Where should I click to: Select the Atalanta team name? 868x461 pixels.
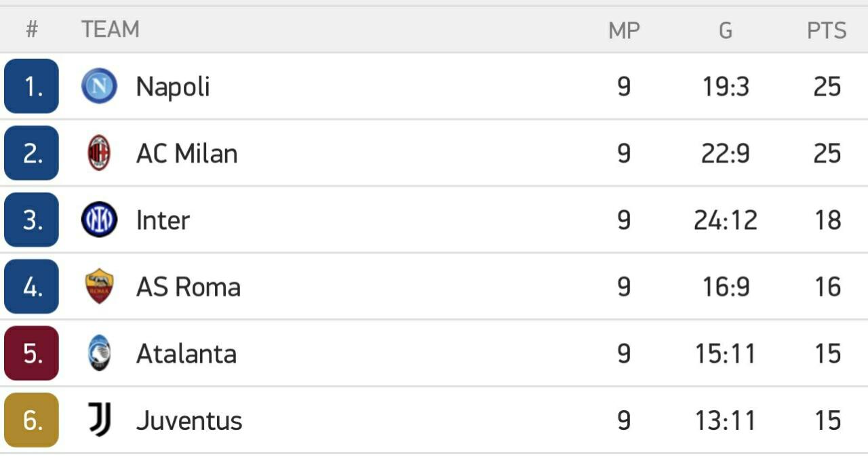(x=186, y=354)
